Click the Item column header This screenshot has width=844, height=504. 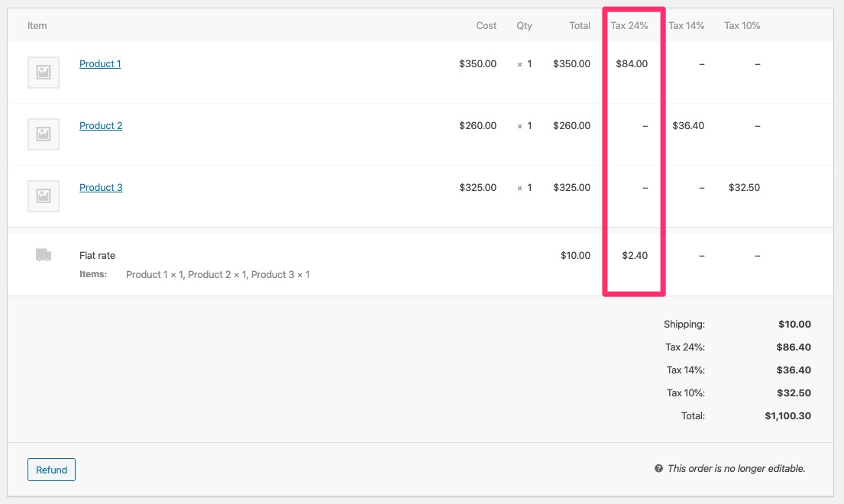click(x=37, y=25)
